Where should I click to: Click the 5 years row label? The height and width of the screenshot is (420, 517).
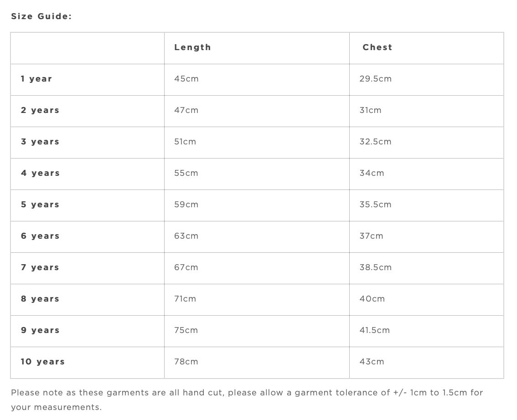pyautogui.click(x=40, y=205)
